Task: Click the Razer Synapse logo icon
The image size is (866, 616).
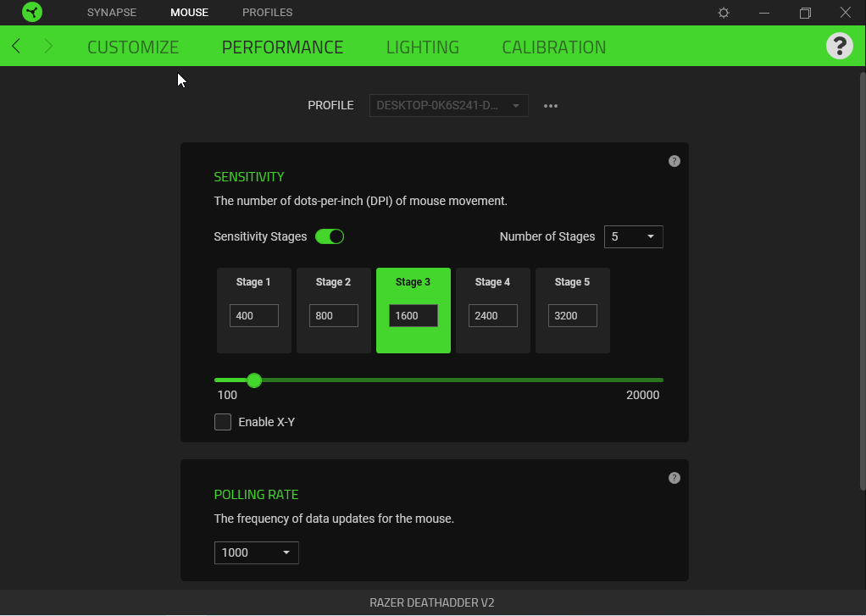Action: point(32,12)
